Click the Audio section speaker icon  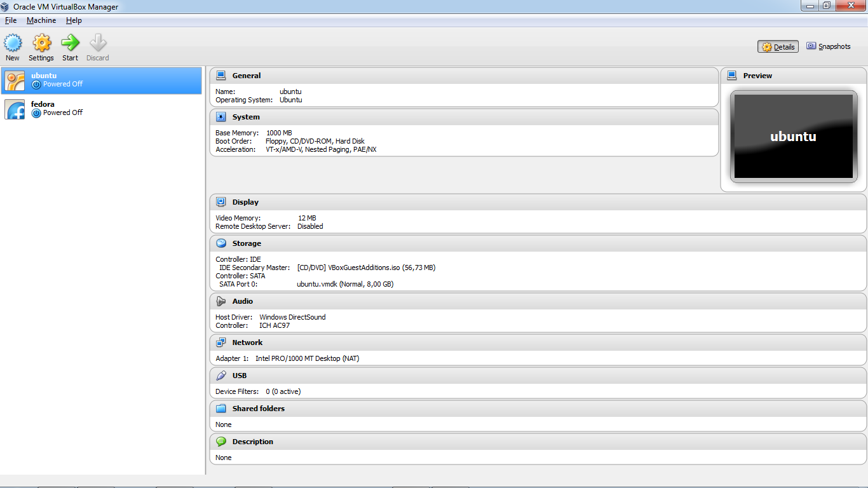click(221, 301)
